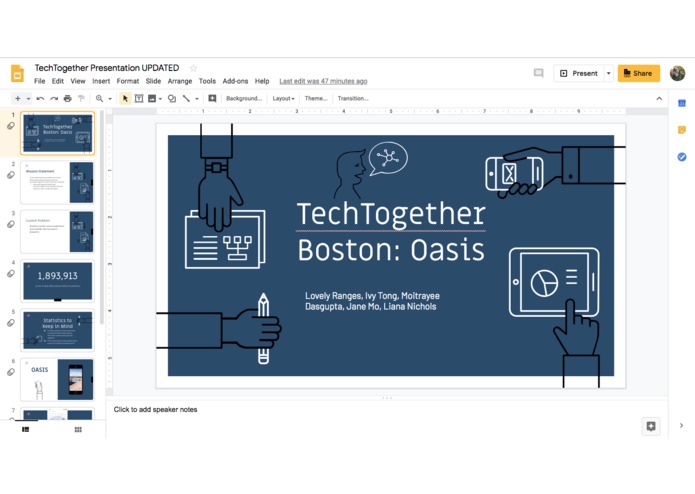
Task: Add a new slide with plus button
Action: point(18,98)
